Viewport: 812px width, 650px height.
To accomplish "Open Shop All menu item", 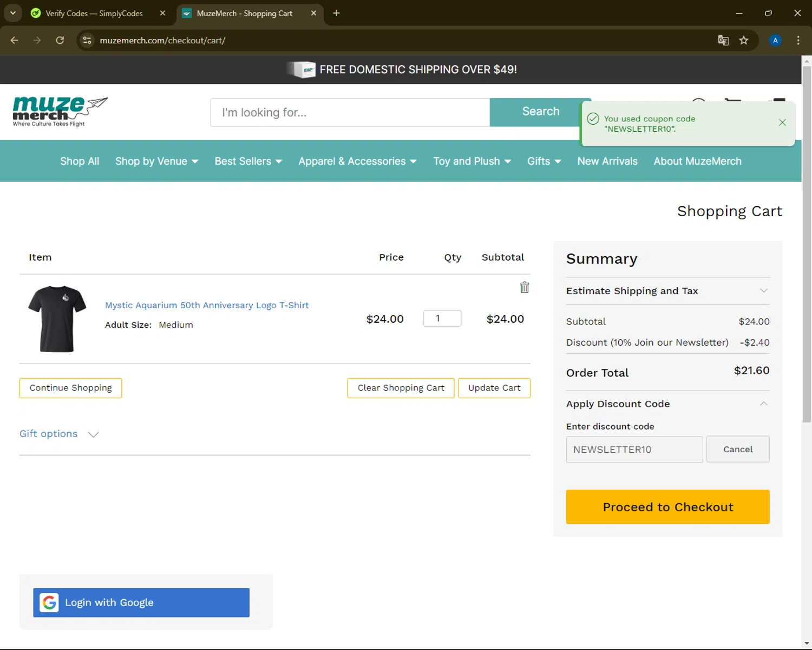I will (x=80, y=161).
